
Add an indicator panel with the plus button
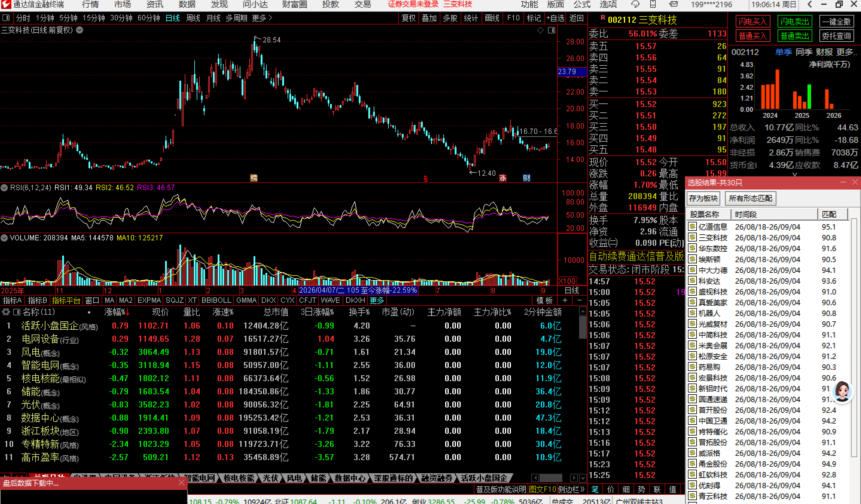pyautogui.click(x=565, y=300)
